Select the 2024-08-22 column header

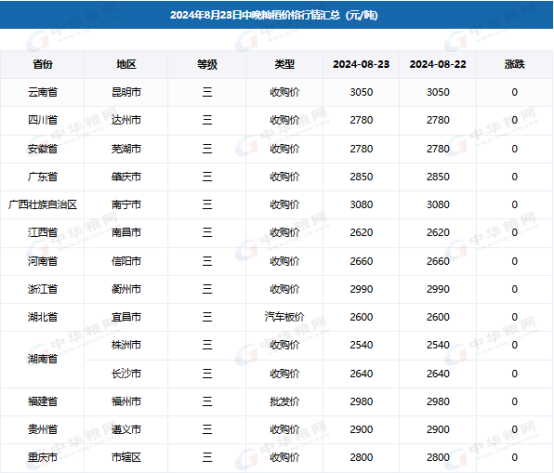(x=438, y=64)
